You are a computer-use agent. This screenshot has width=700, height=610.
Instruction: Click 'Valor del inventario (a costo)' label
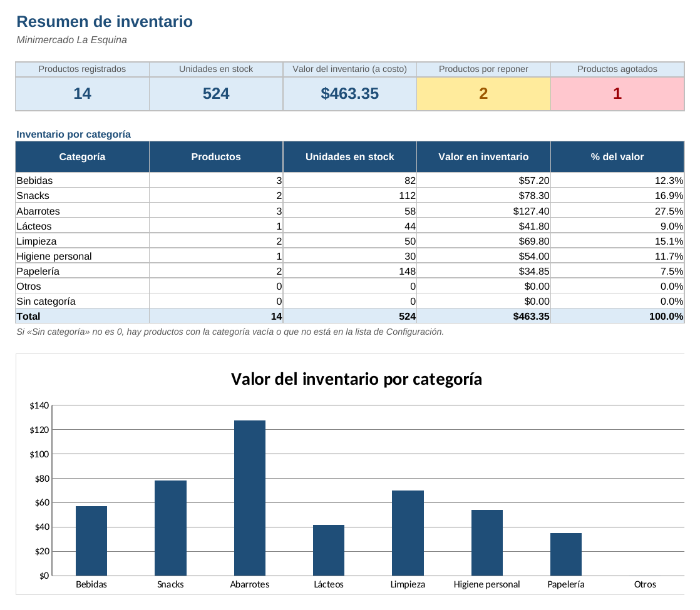coord(350,69)
